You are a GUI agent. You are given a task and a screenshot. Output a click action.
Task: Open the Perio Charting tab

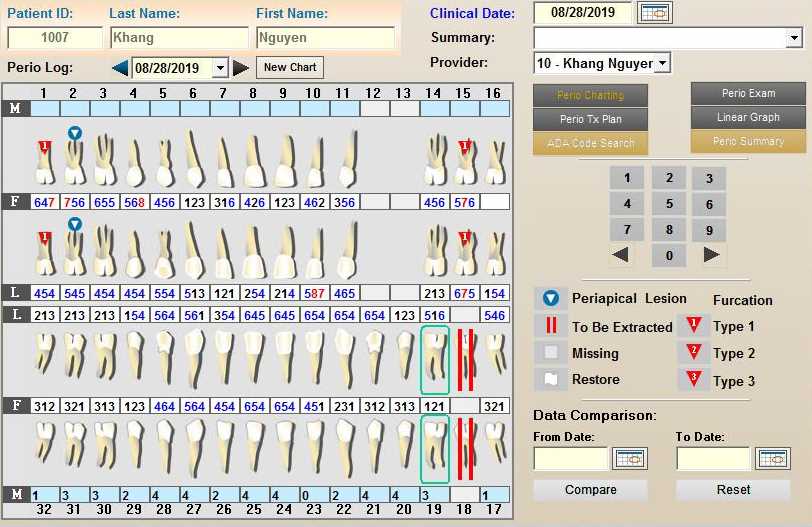(x=590, y=95)
